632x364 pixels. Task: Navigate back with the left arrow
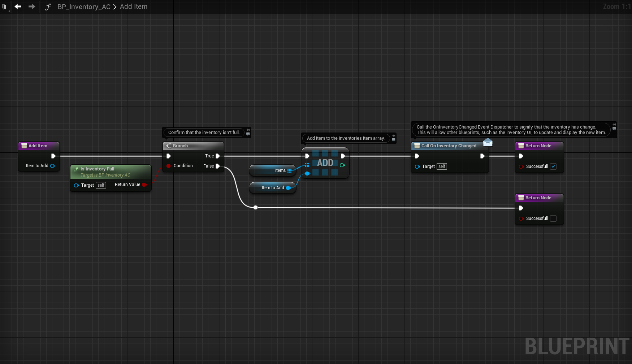click(x=18, y=6)
